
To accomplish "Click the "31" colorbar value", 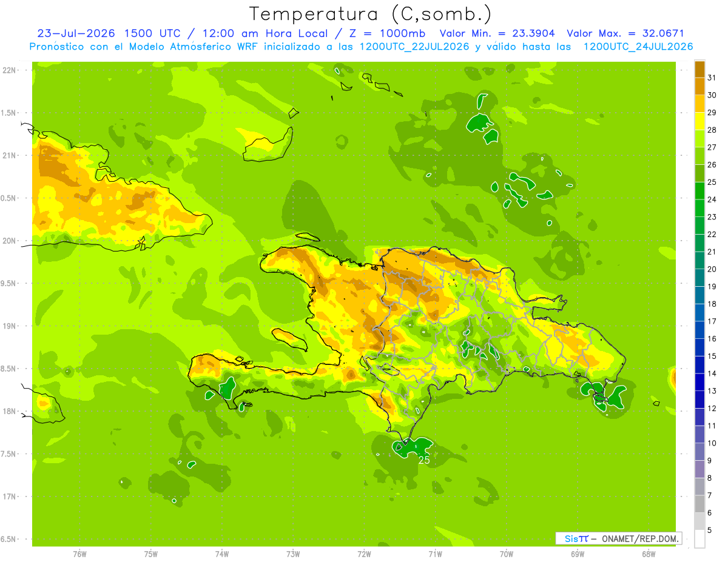I will pyautogui.click(x=712, y=78).
